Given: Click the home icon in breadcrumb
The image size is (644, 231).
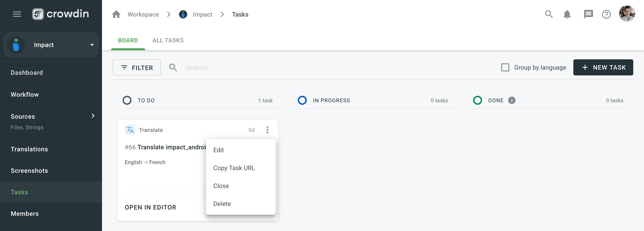Looking at the screenshot, I should [x=116, y=15].
